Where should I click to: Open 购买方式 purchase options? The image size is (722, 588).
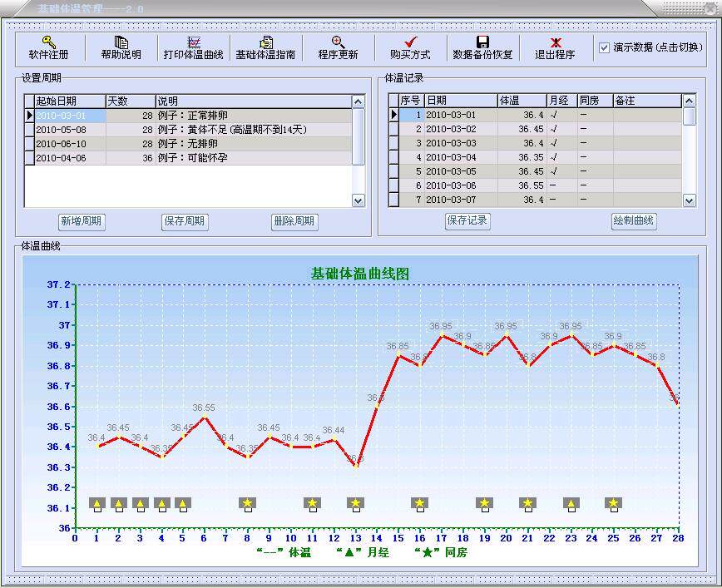[x=410, y=42]
